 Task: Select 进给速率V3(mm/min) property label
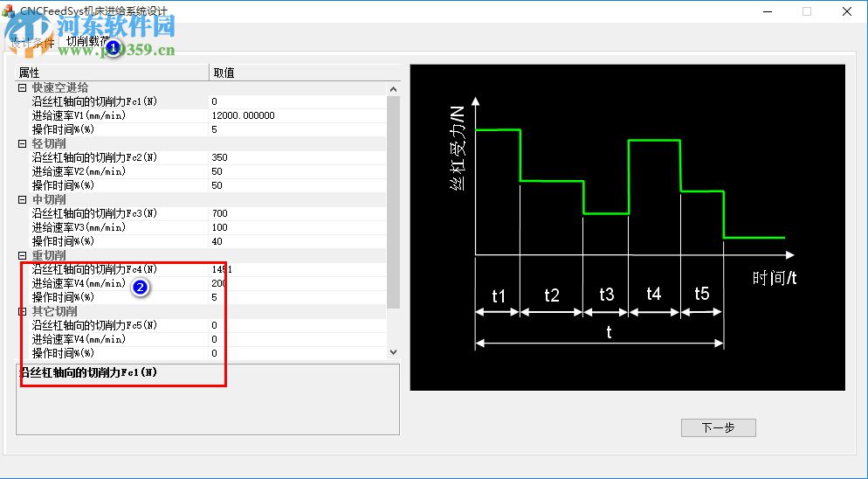click(x=79, y=227)
